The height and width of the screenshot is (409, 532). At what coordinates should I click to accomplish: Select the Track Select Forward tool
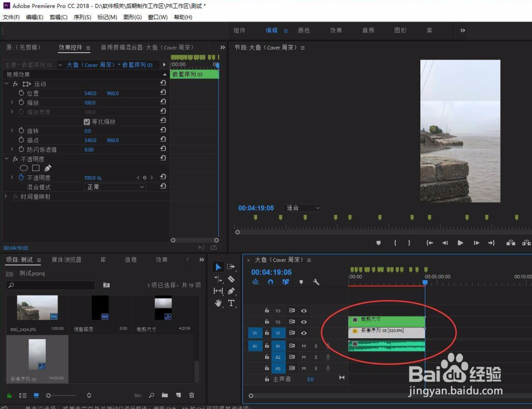[x=231, y=267]
